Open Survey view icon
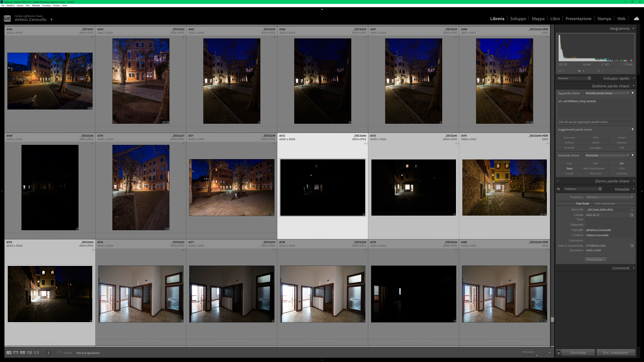 pos(30,353)
